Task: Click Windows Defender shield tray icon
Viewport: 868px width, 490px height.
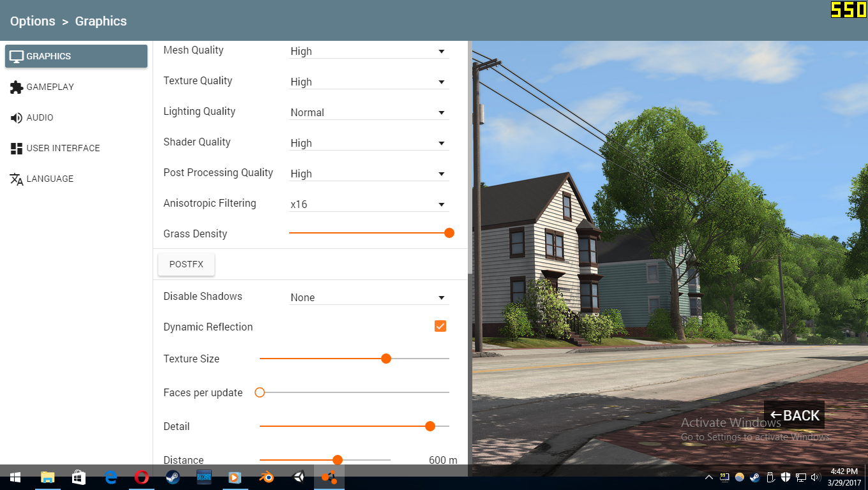Action: 786,477
